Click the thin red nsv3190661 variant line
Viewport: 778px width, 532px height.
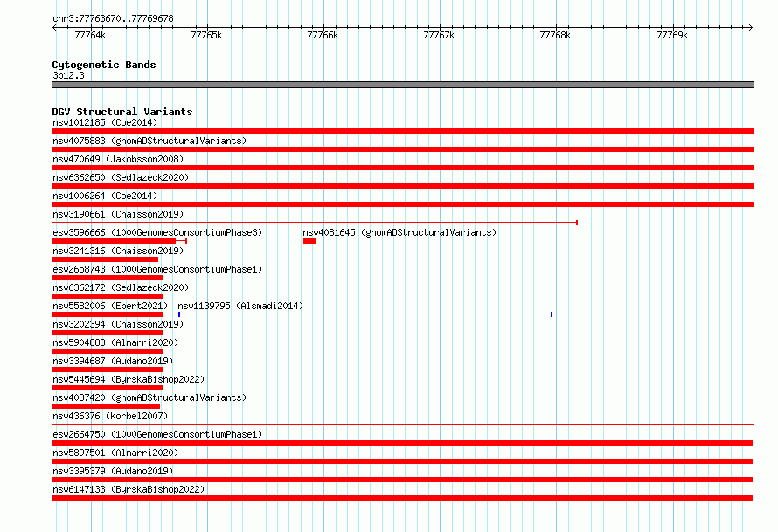[315, 223]
